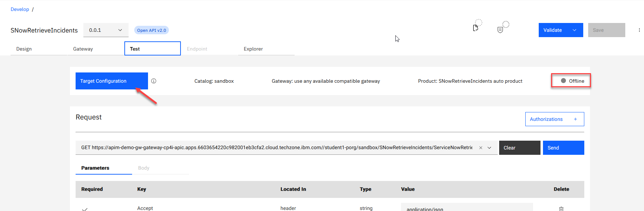The width and height of the screenshot is (644, 211).
Task: Click the Open API v2.0 tag
Action: (x=152, y=30)
